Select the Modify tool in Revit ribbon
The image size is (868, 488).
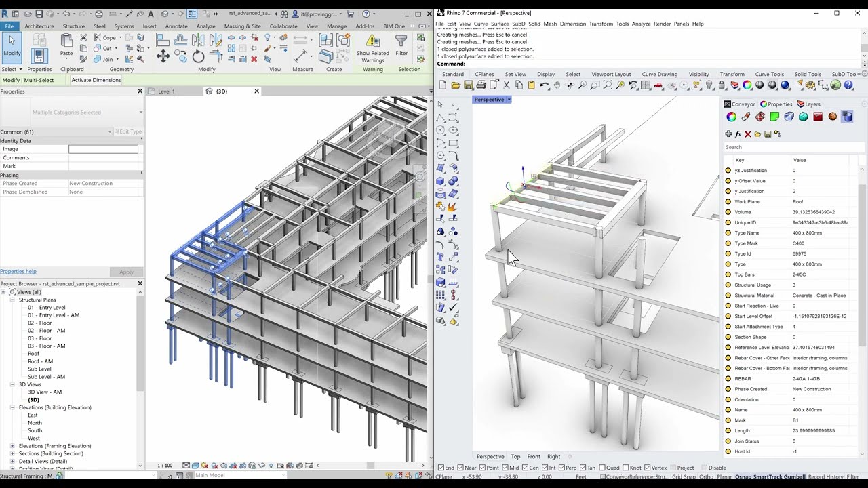12,46
